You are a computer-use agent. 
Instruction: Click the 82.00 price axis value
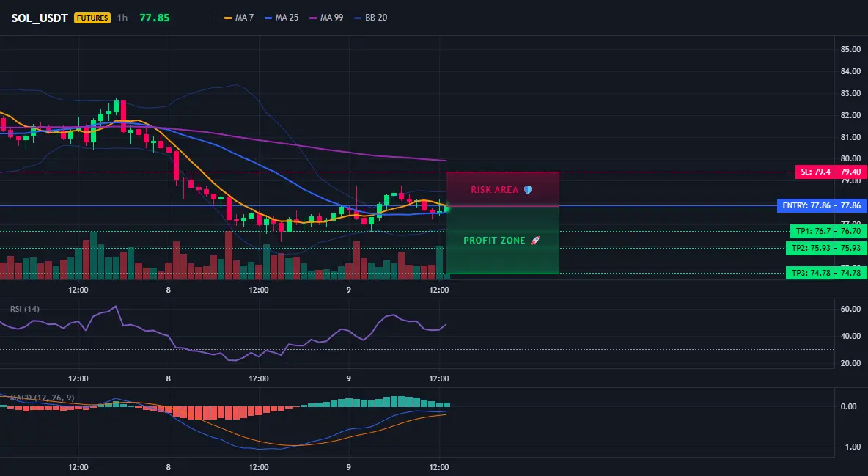(850, 115)
